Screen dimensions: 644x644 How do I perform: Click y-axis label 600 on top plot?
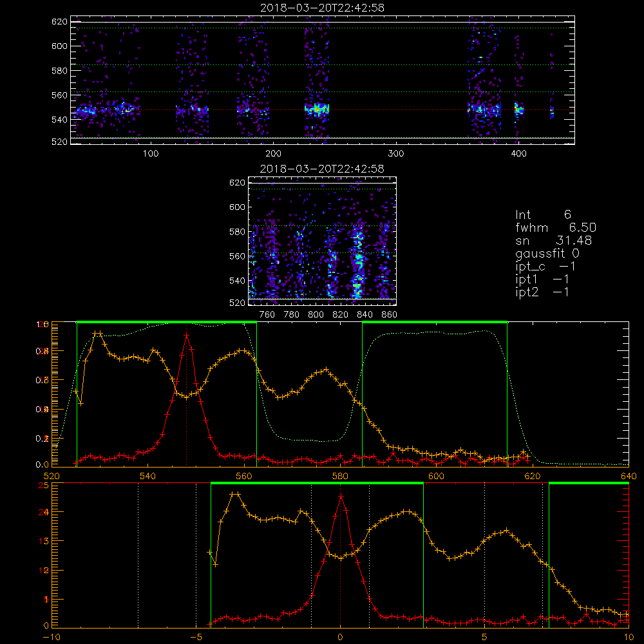click(59, 46)
